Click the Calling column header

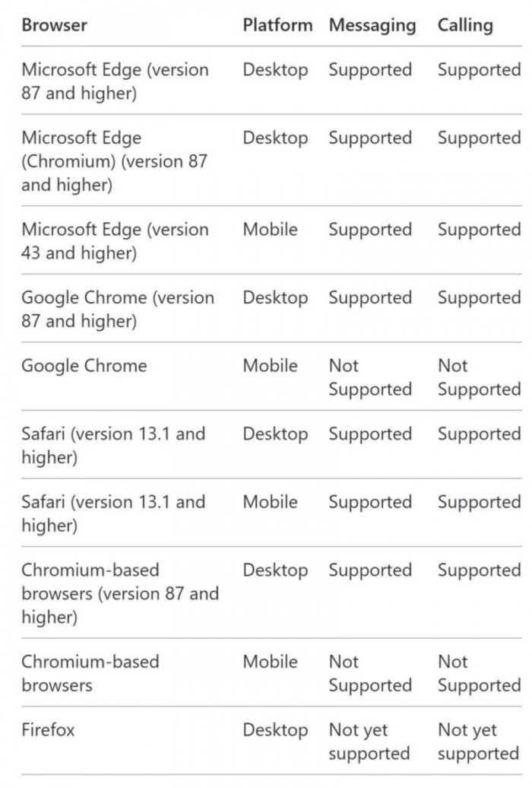465,26
